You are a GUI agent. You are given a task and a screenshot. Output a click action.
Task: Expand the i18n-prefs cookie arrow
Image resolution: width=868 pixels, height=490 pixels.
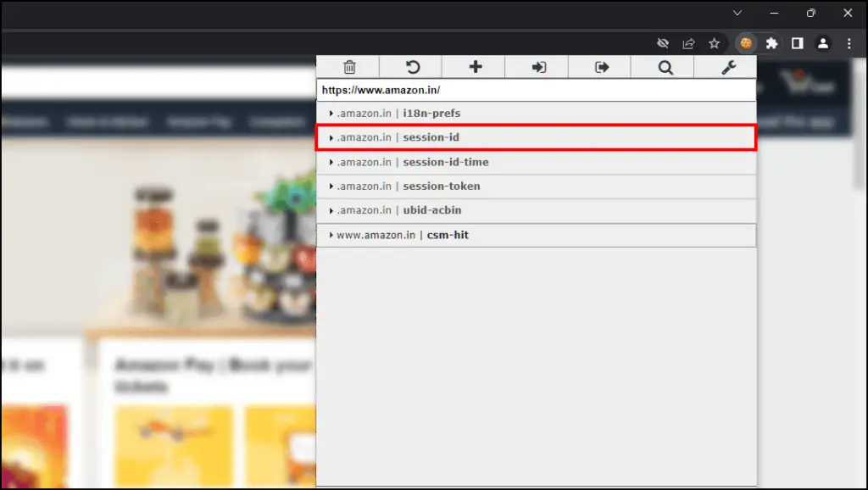[x=331, y=113]
